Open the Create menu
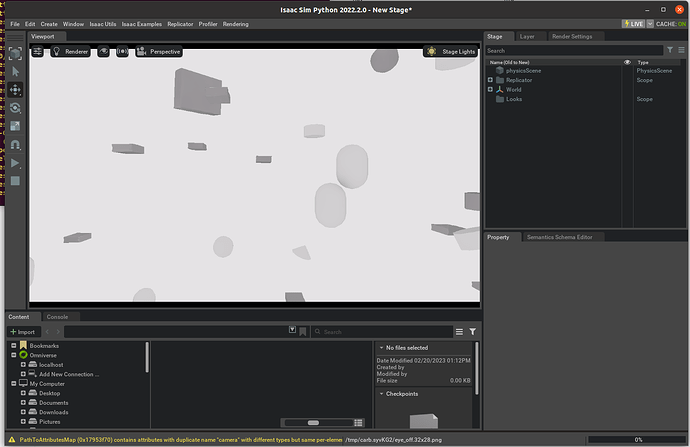 click(x=49, y=24)
